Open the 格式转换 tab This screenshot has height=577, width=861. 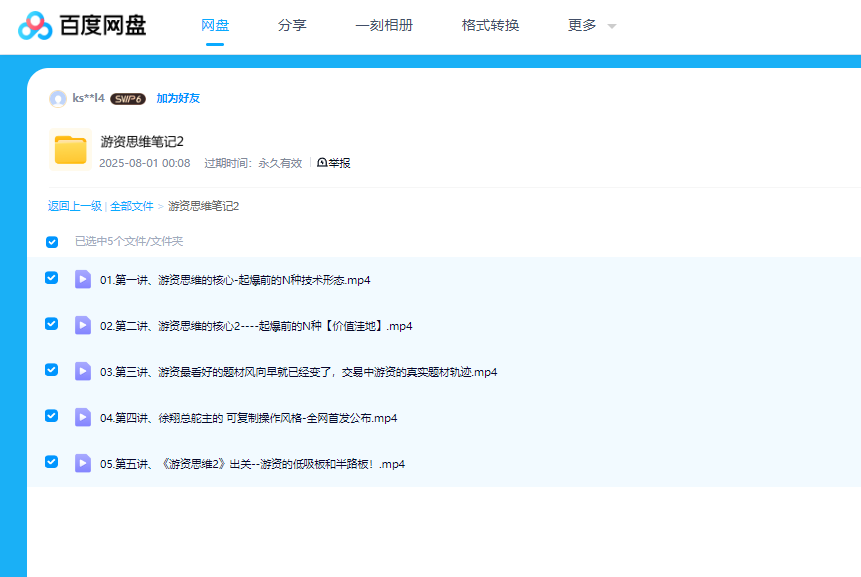pos(490,26)
